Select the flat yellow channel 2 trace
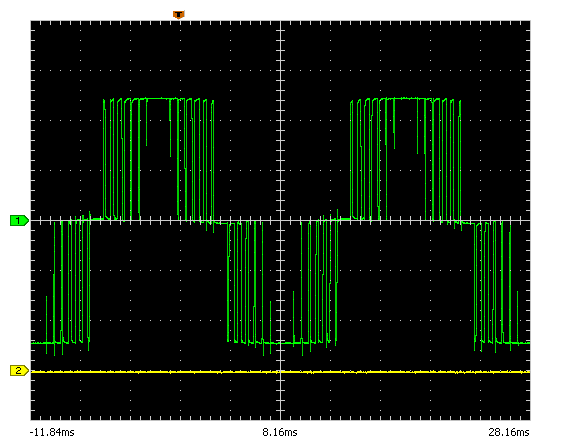Viewport: 561px width, 441px height. point(280,372)
